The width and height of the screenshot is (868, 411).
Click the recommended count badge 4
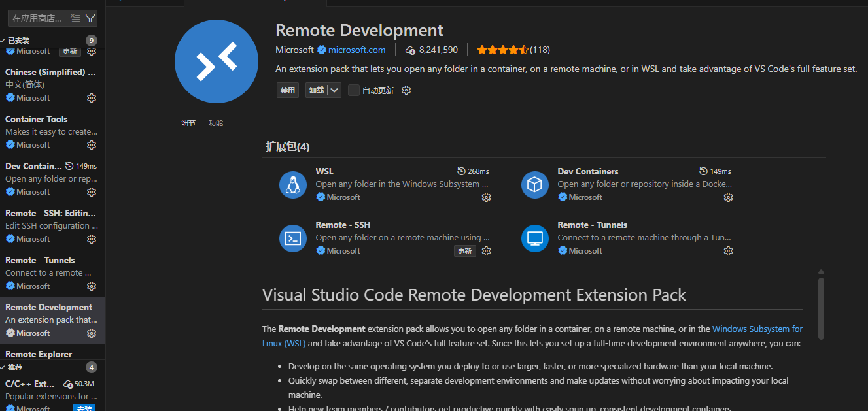(x=92, y=367)
